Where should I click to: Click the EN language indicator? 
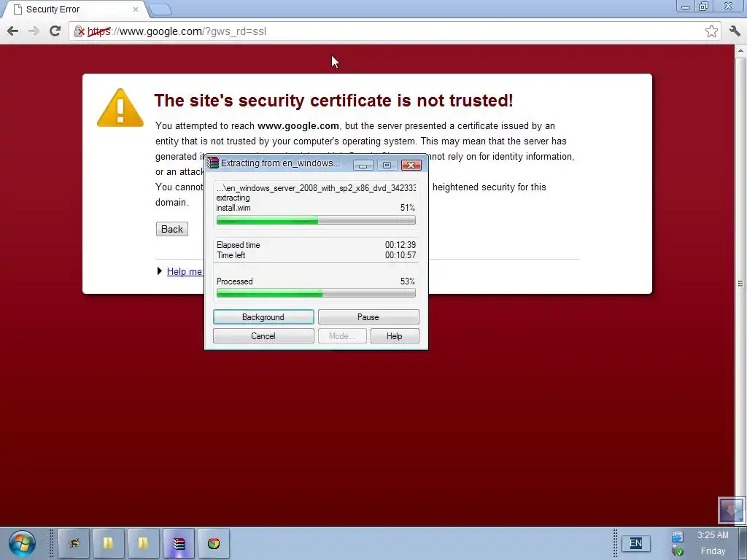[x=635, y=543]
